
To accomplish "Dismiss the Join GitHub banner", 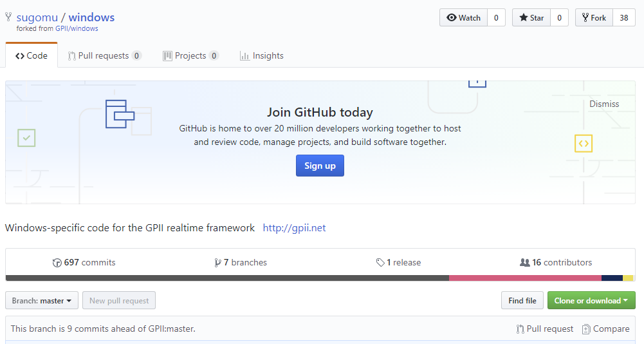I will pyautogui.click(x=604, y=104).
